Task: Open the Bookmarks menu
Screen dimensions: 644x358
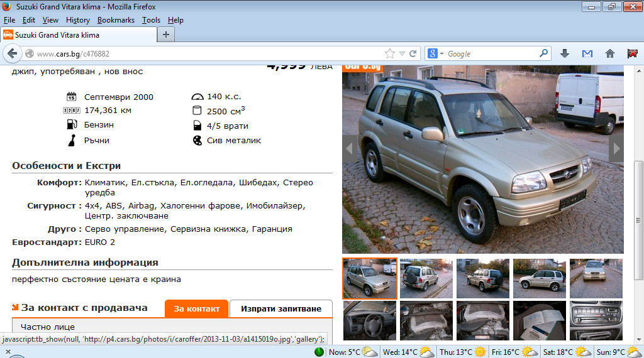Action: click(x=116, y=20)
